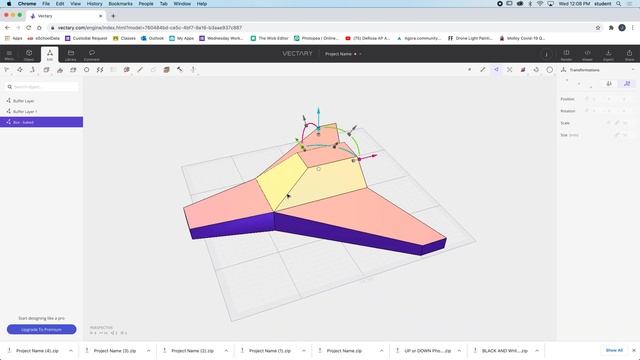Click the circular arrow rotate icon
Image resolution: width=640 pixels, height=360 pixels.
[x=536, y=70]
